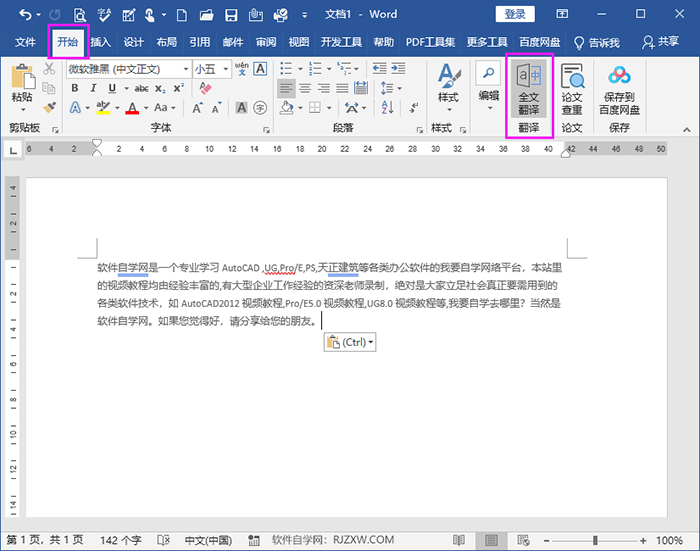Image resolution: width=700 pixels, height=551 pixels.
Task: Toggle italic formatting with the I button
Action: coord(92,88)
